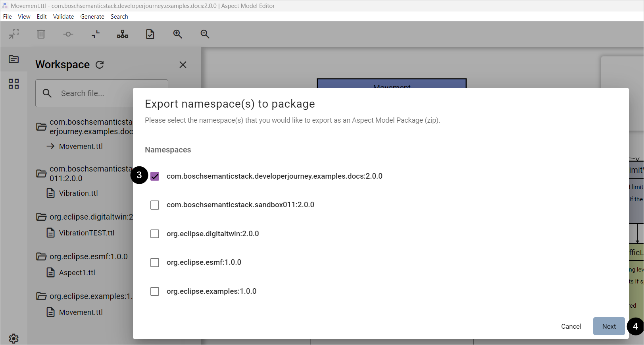Click the Next button
This screenshot has width=644, height=345.
(609, 326)
